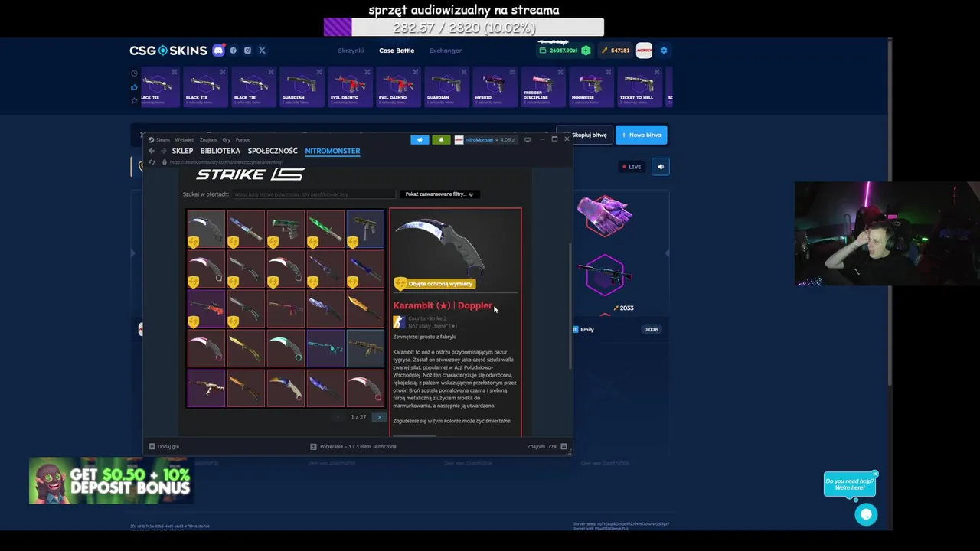Select the green bayonet inventory item

(325, 230)
